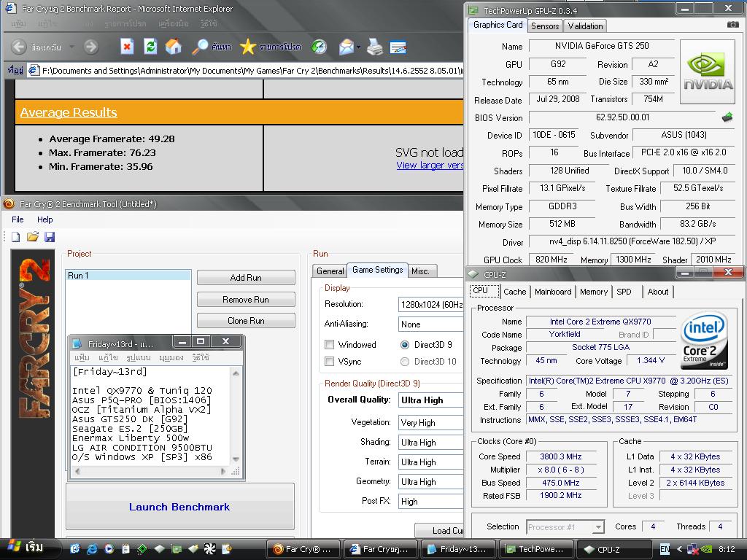This screenshot has height=560, width=747.
Task: Click the Intel Core 2 Extreme logo in CPU-Z
Action: tap(704, 341)
